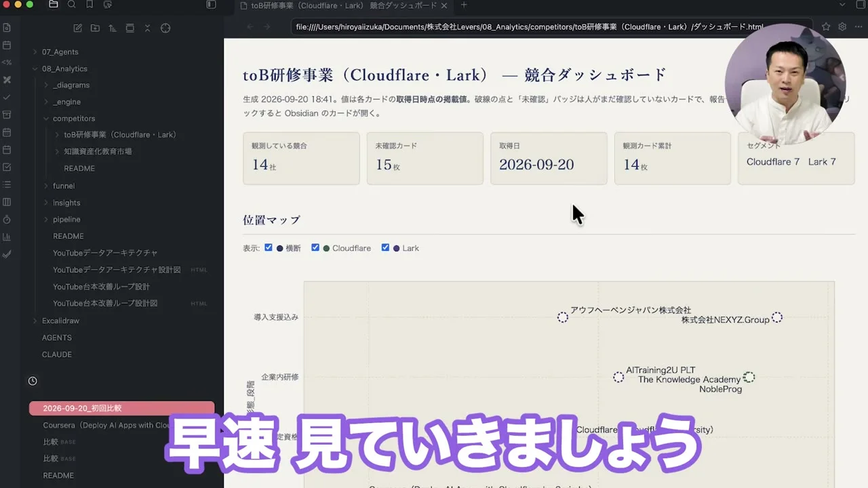This screenshot has width=868, height=488.
Task: Change sort order icon in explorer
Action: (x=113, y=28)
